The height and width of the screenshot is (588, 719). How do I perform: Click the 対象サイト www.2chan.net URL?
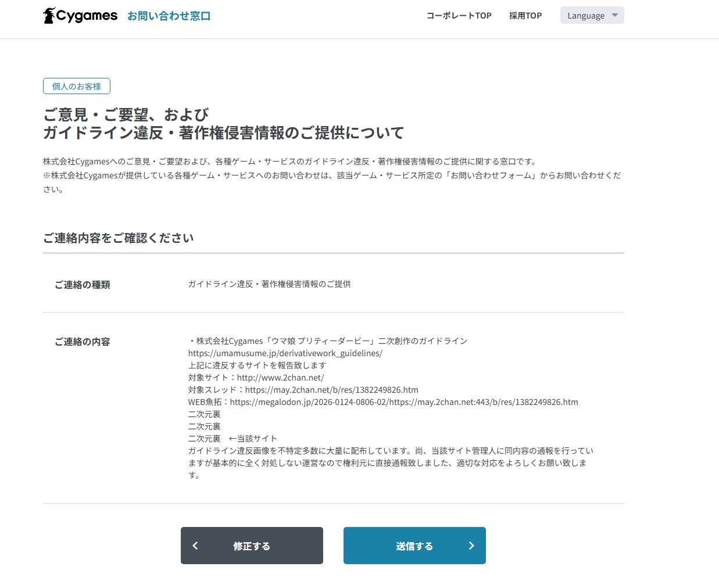pyautogui.click(x=280, y=378)
